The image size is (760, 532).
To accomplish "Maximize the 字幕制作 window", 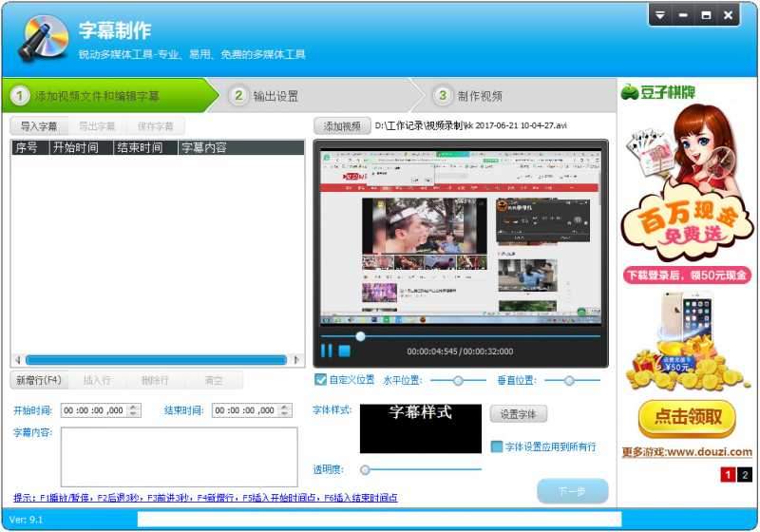I will (x=706, y=15).
